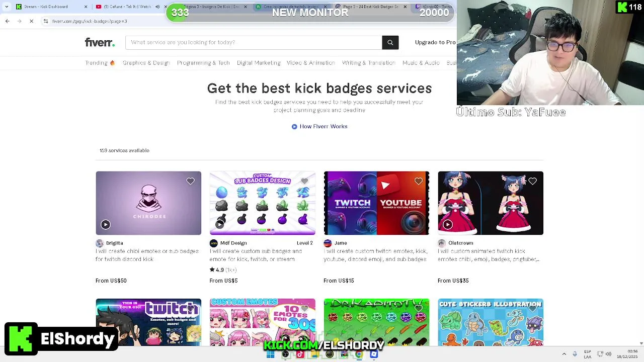
Task: Focus the What service are you looking for search box
Action: [254, 42]
